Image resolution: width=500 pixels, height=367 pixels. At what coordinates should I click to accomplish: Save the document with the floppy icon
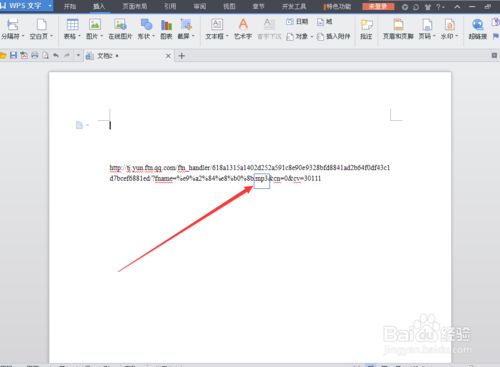(13, 55)
